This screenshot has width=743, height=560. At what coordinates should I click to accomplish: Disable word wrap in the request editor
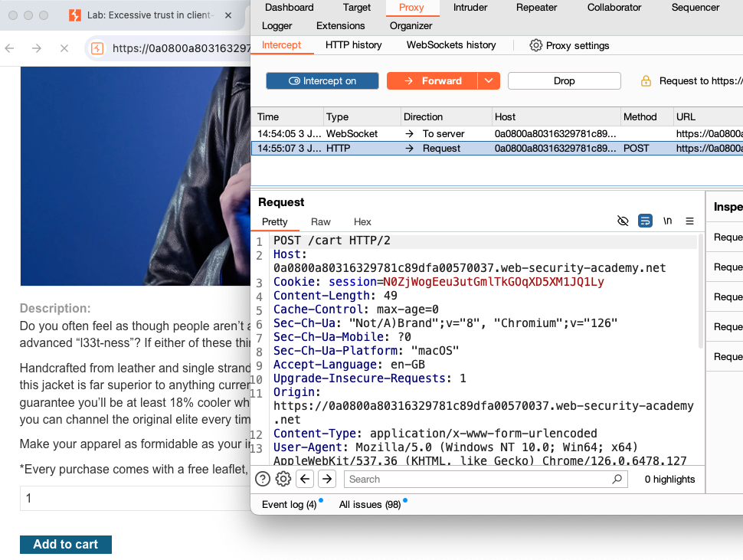tap(645, 221)
